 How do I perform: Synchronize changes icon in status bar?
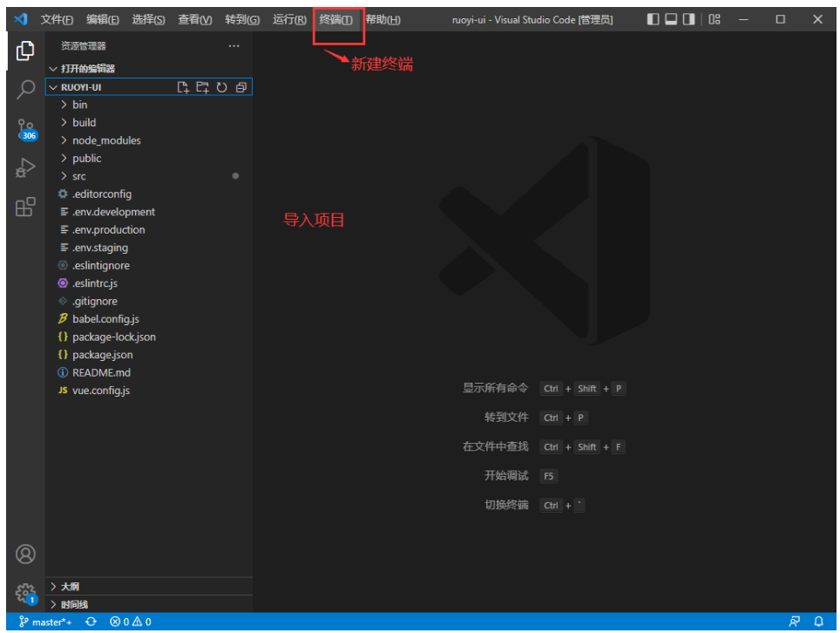click(91, 622)
